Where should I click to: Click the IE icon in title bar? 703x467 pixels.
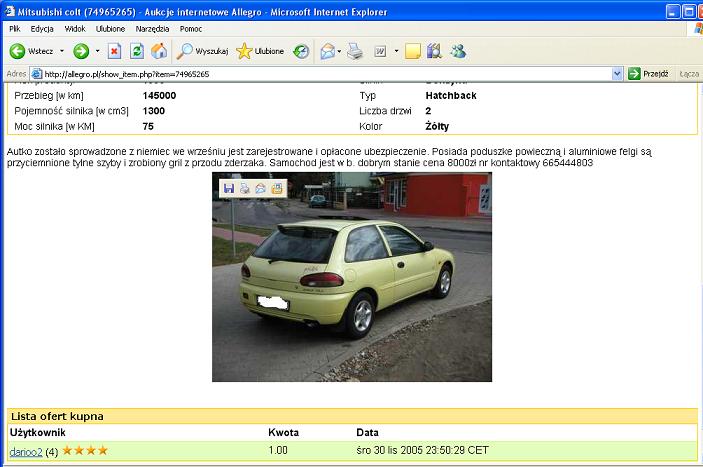(9, 11)
